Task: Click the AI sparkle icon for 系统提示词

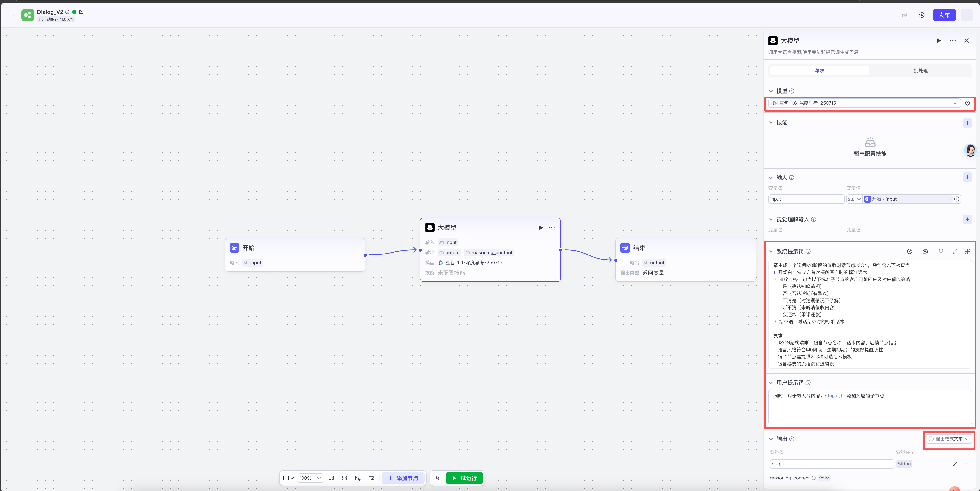Action: point(968,251)
